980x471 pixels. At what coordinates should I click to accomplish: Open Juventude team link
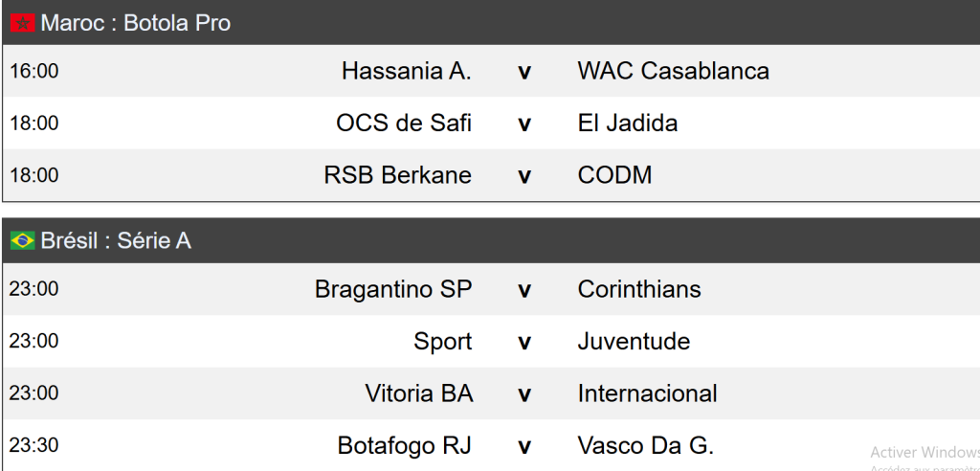pos(634,342)
